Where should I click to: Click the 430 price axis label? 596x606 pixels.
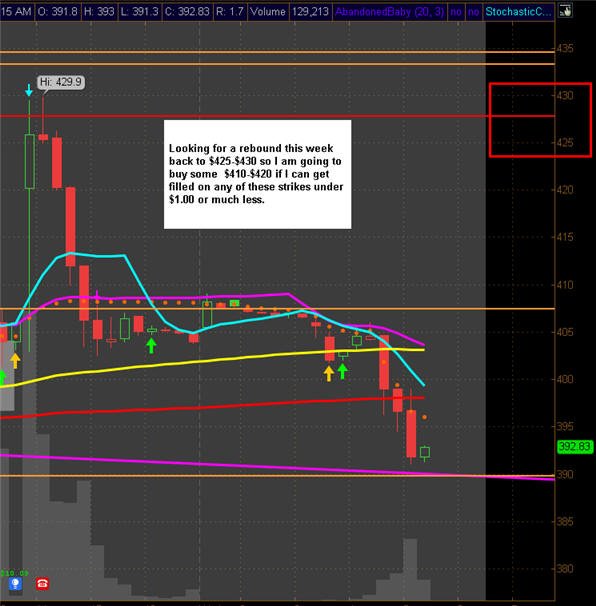click(x=564, y=95)
